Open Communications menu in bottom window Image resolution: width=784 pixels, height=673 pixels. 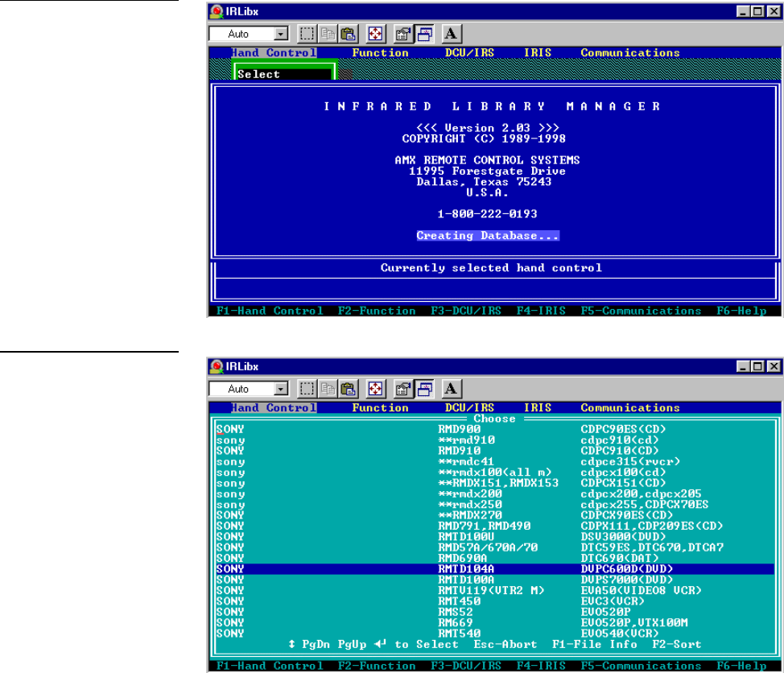[630, 408]
